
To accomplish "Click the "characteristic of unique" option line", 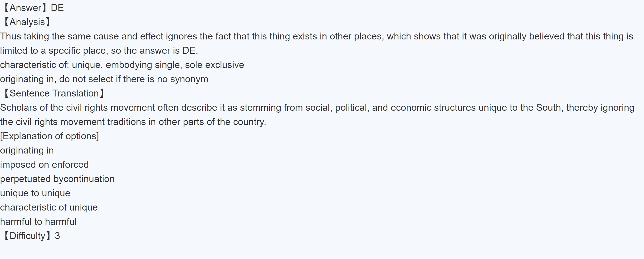I will (x=49, y=207).
